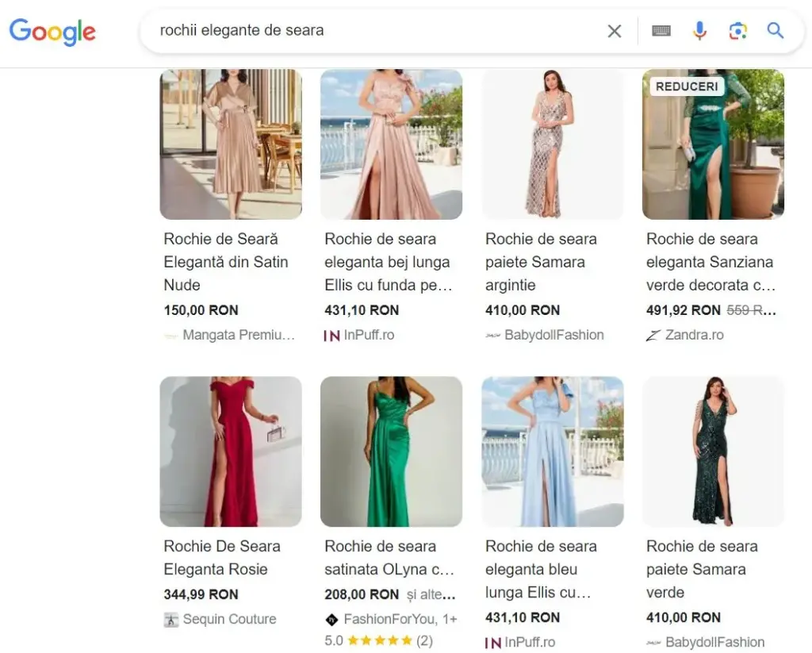Viewport: 812px width, 653px height.
Task: Click the microphone icon for voice search
Action: click(x=699, y=30)
